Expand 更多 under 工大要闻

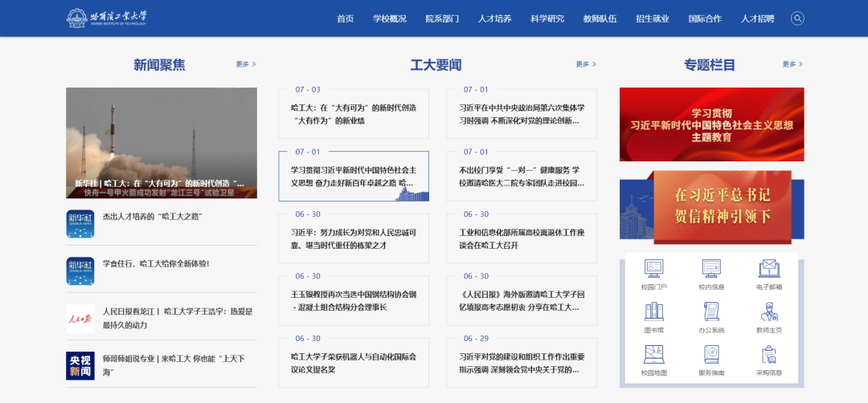[x=586, y=64]
